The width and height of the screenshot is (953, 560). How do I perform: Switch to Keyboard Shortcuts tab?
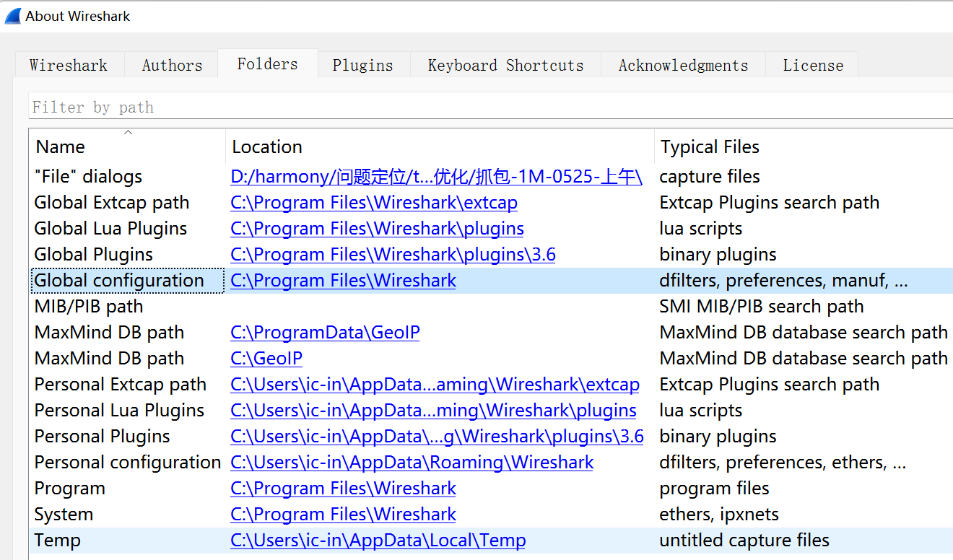pos(505,64)
